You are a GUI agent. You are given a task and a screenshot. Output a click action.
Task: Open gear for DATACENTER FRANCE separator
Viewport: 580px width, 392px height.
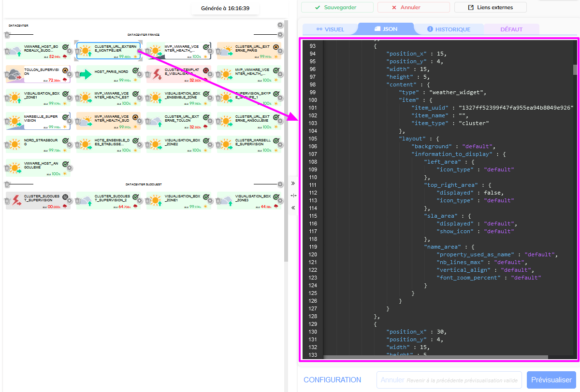(280, 35)
